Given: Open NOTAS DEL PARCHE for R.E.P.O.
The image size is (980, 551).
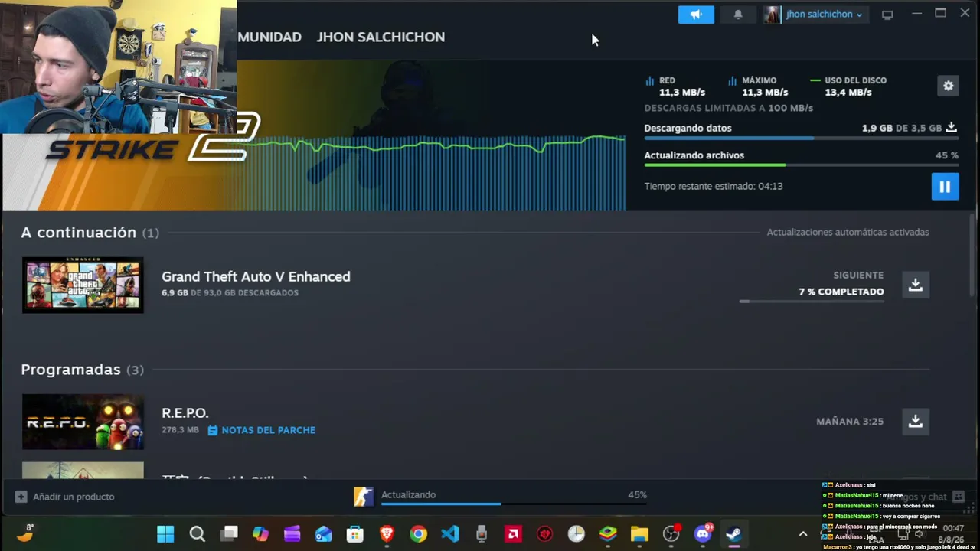Looking at the screenshot, I should 262,430.
